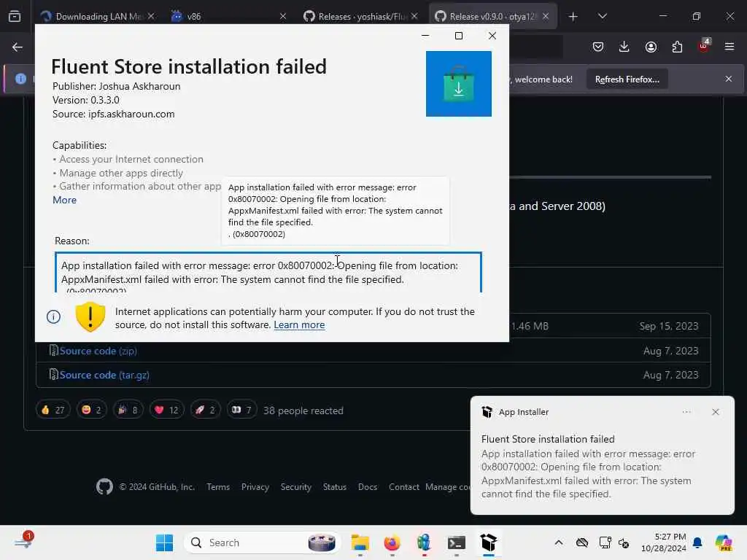Click inside the Reason error text box

tap(268, 273)
